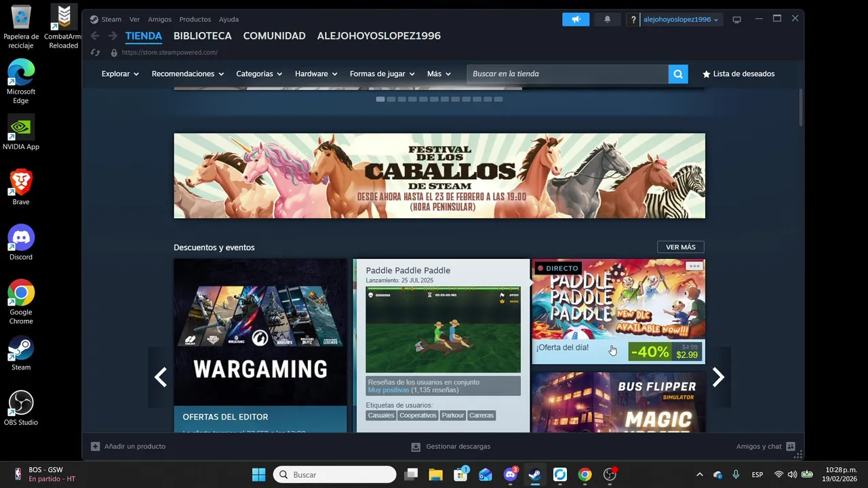Open Steam desktop shortcut

tap(21, 353)
